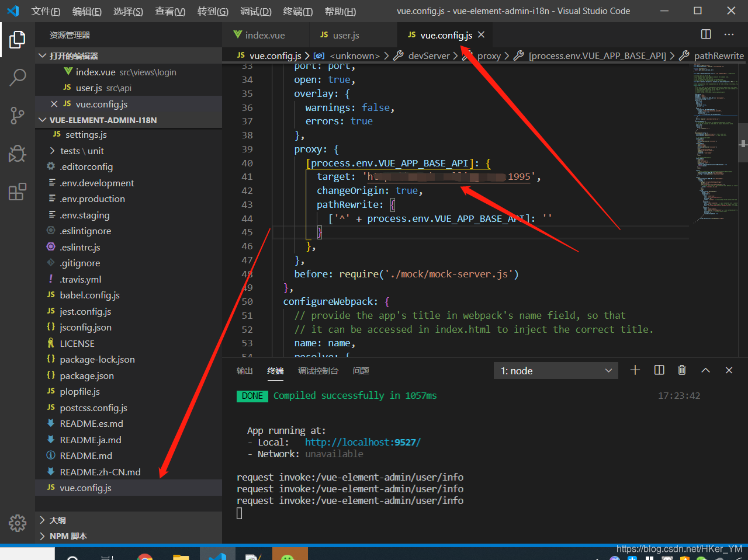Open the .eslintrc.js file
Viewport: 748px width, 560px height.
pos(129,247)
